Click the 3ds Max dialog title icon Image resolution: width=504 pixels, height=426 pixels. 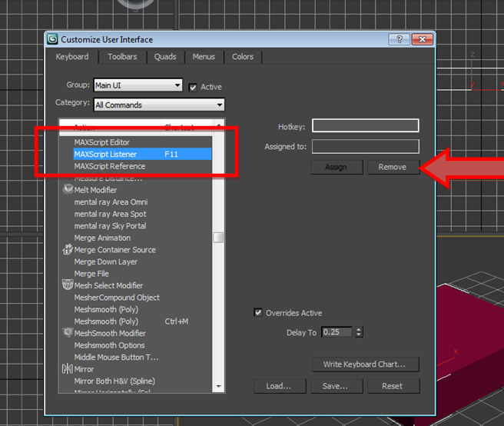[52, 39]
